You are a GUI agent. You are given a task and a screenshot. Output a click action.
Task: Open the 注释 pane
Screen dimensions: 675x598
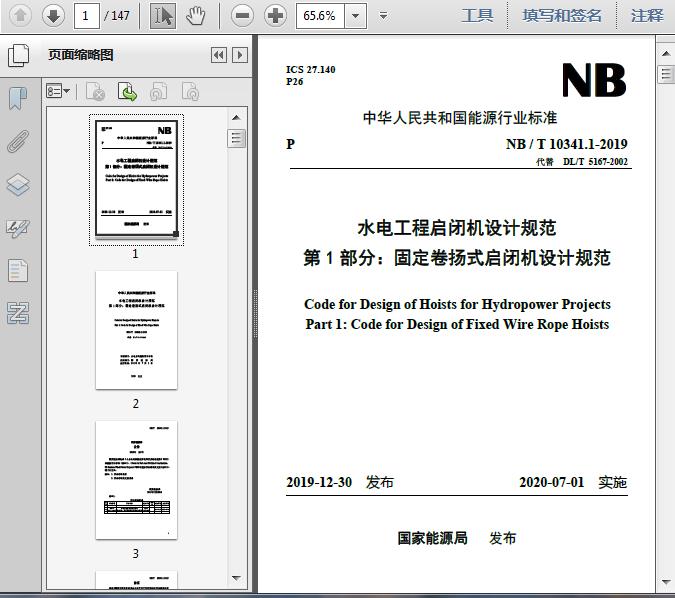pyautogui.click(x=647, y=15)
